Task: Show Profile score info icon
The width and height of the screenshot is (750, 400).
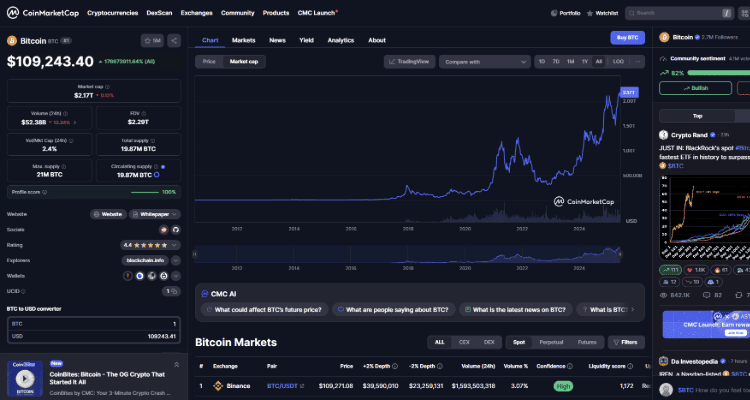Action: click(x=44, y=192)
